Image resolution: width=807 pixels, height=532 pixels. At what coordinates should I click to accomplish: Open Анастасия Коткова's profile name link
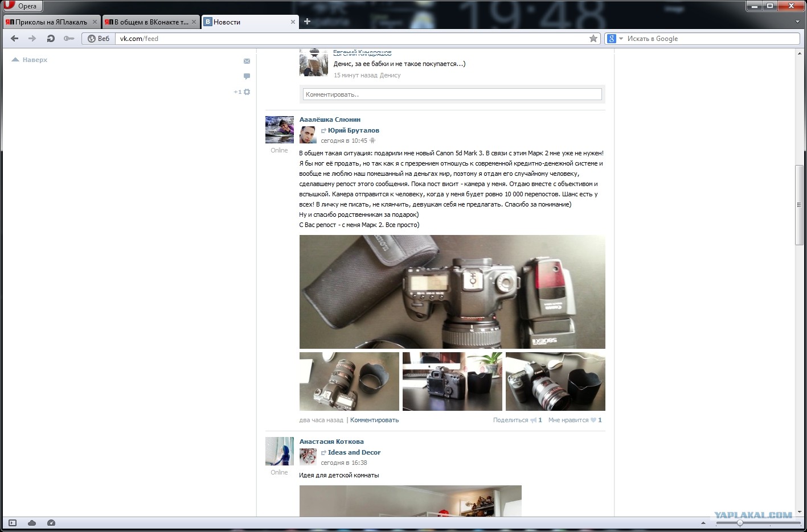tap(331, 442)
